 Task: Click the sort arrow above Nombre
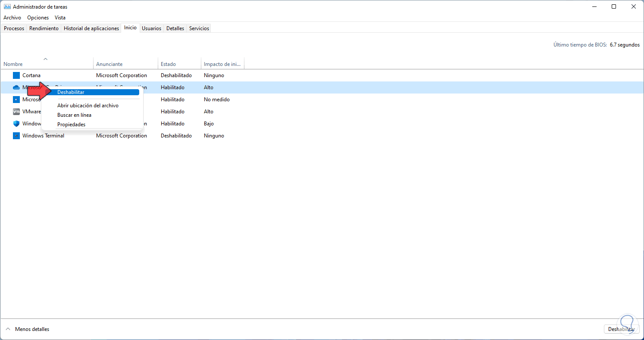pos(45,59)
